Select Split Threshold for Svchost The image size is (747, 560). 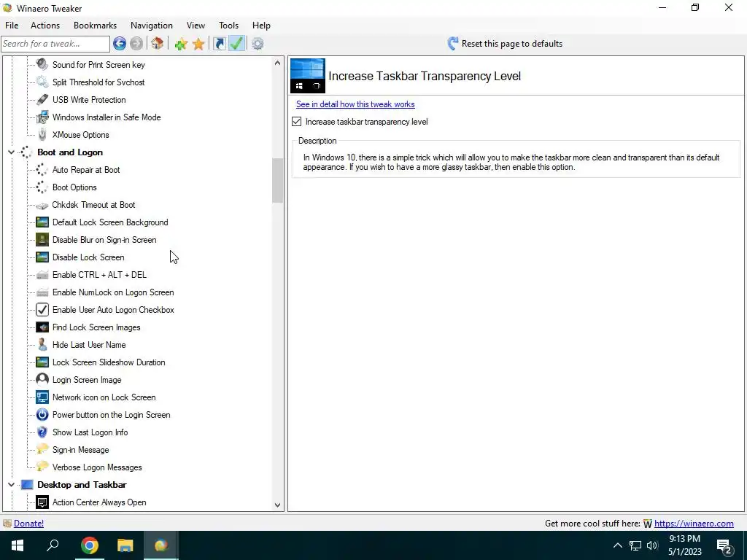98,82
